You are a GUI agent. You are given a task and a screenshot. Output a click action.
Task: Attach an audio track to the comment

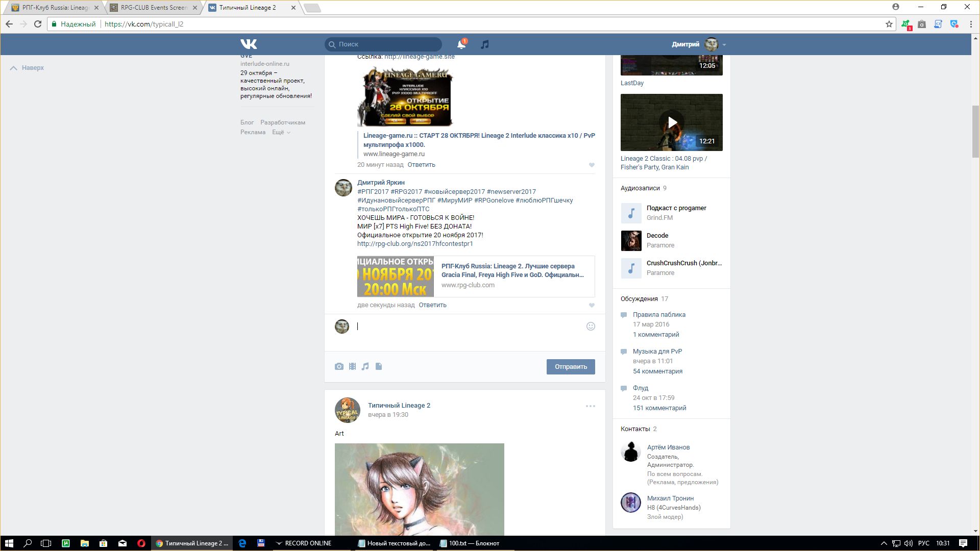coord(365,366)
